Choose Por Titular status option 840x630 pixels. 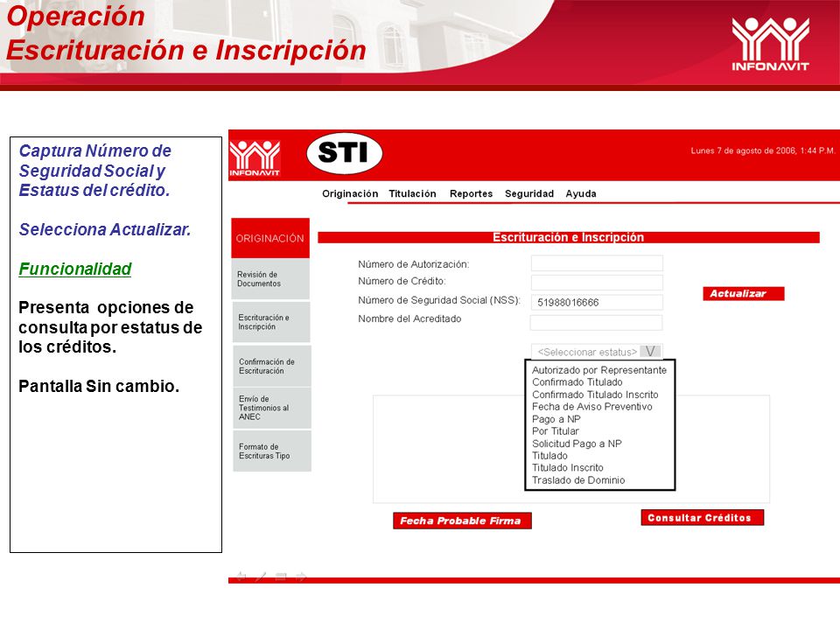coord(555,430)
